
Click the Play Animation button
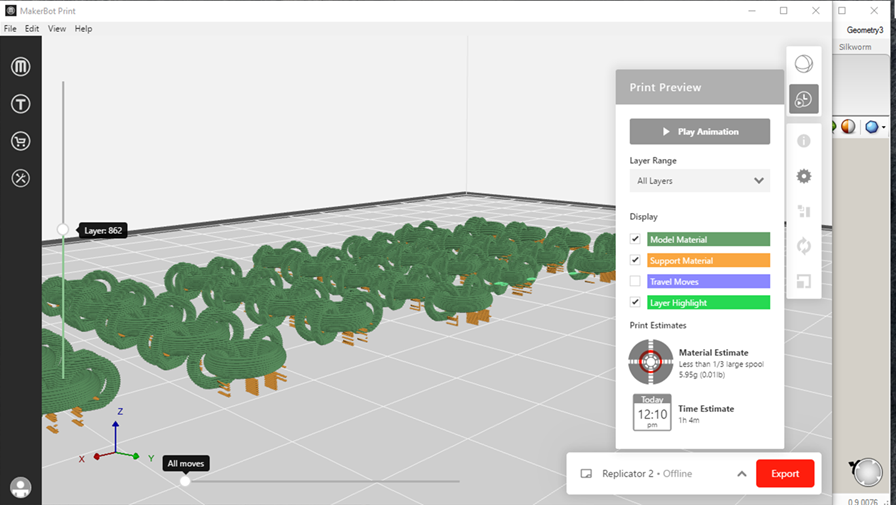click(699, 131)
